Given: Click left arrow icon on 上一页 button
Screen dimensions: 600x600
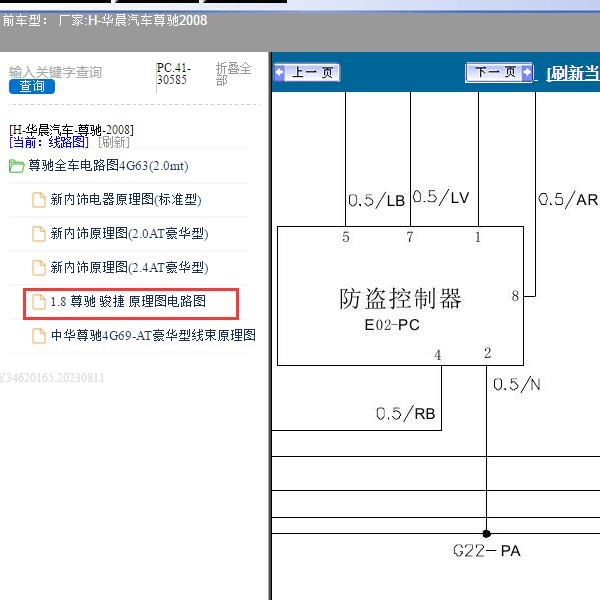Looking at the screenshot, I should pyautogui.click(x=280, y=72).
